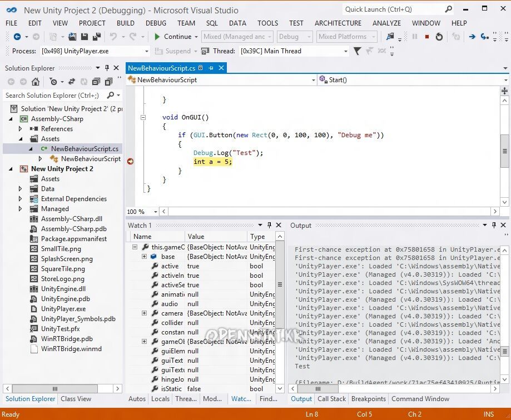
Task: Restart debugging using circular arrow icon
Action: (439, 37)
